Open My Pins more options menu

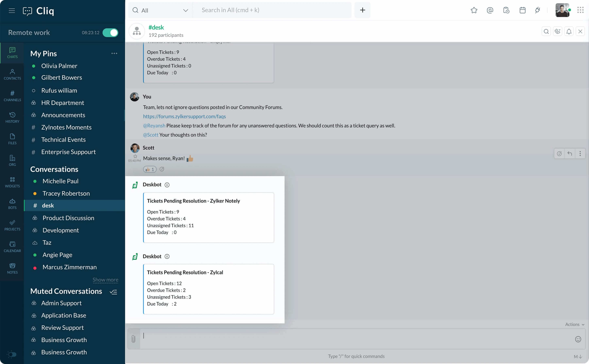[114, 53]
